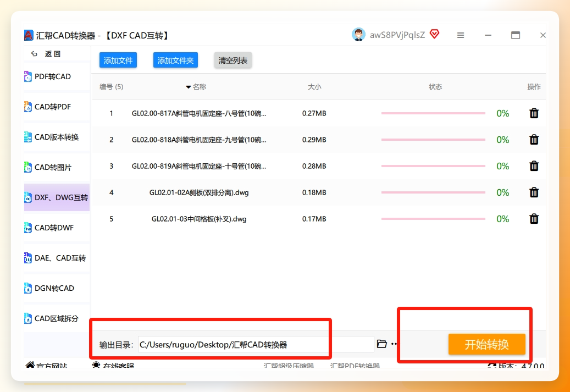The width and height of the screenshot is (570, 392).
Task: Select the GL02.00-818A斜管电机固定座 file name
Action: (x=199, y=140)
